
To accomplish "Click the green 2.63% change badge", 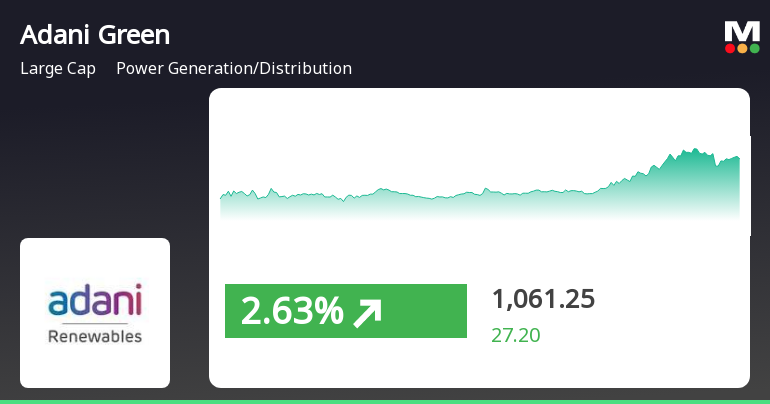I will click(x=346, y=311).
